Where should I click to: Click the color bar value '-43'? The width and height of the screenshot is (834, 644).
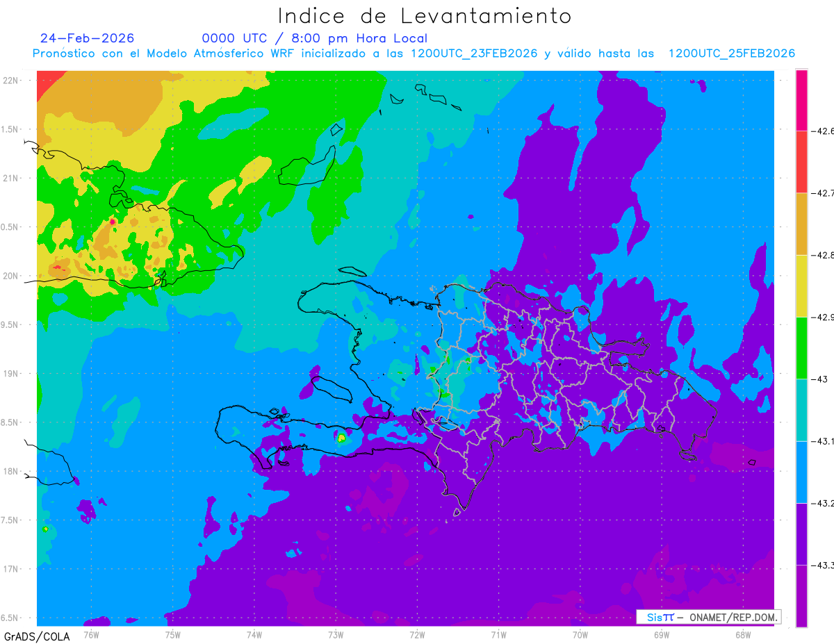(x=820, y=379)
